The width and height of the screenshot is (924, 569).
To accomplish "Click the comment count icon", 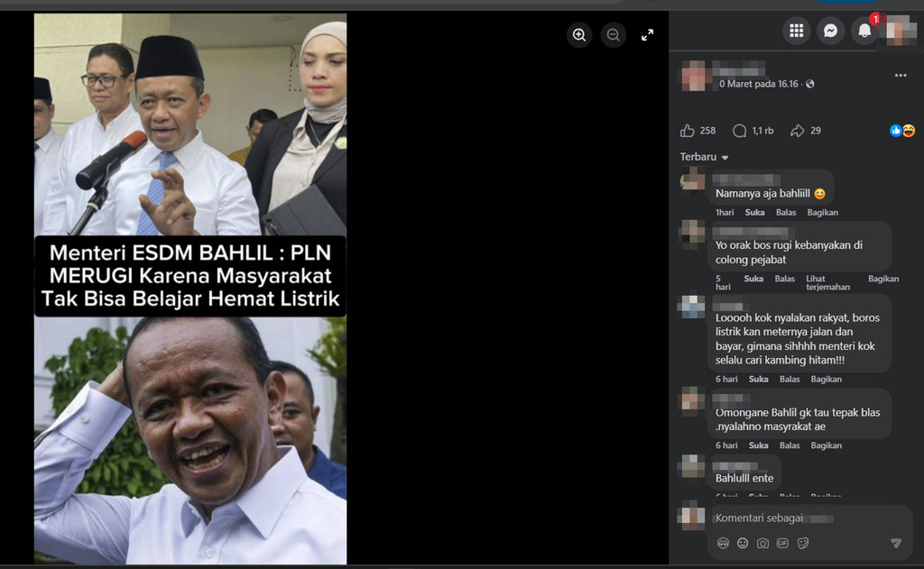I will 740,131.
